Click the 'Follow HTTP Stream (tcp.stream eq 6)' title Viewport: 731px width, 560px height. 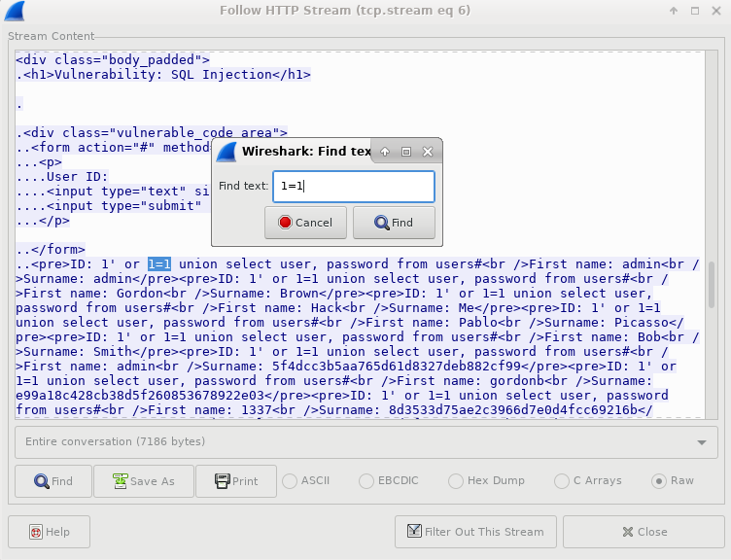[345, 11]
